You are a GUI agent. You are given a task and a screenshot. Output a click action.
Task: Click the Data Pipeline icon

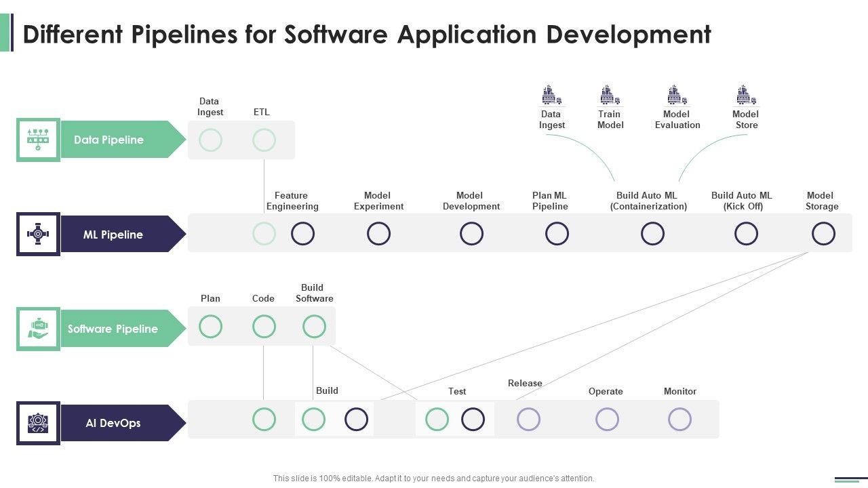point(38,140)
